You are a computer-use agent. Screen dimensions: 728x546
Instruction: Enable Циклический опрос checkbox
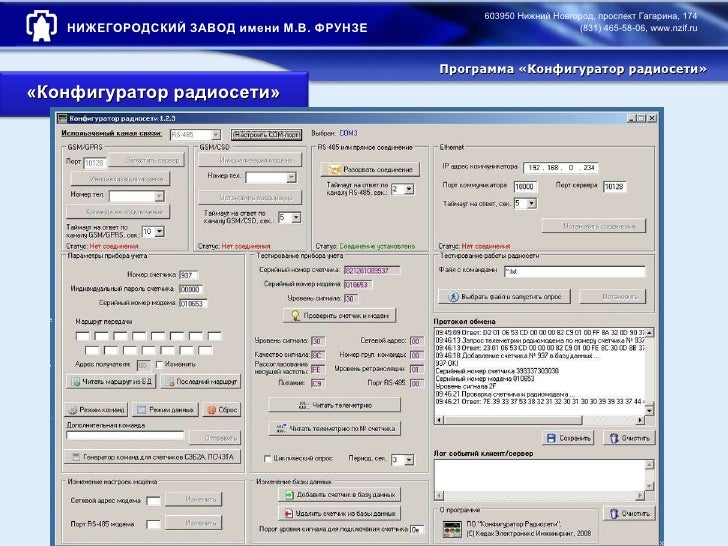pyautogui.click(x=267, y=458)
